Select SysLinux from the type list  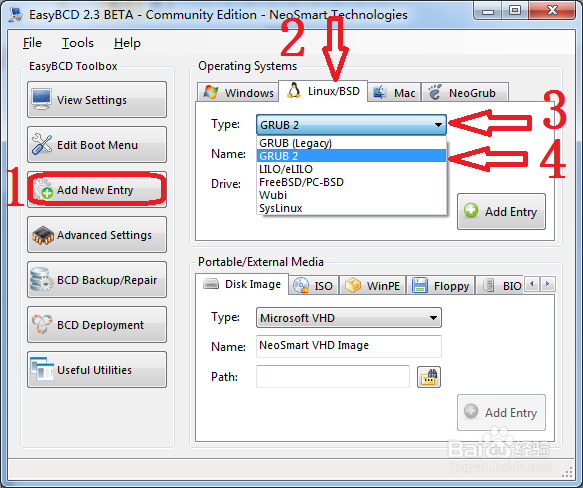pos(351,208)
